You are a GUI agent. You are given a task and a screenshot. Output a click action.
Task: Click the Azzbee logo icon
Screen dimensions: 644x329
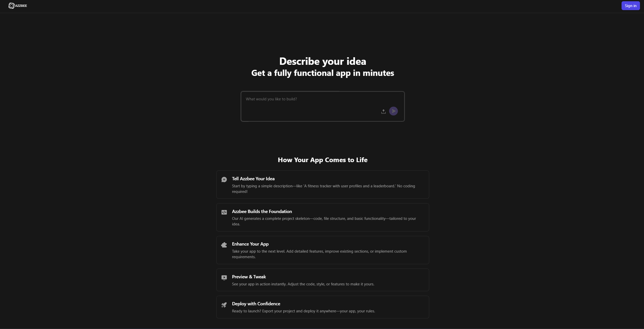click(11, 6)
